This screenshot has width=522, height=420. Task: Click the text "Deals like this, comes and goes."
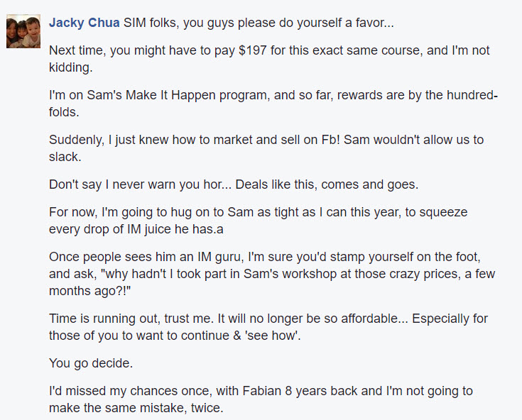(327, 184)
